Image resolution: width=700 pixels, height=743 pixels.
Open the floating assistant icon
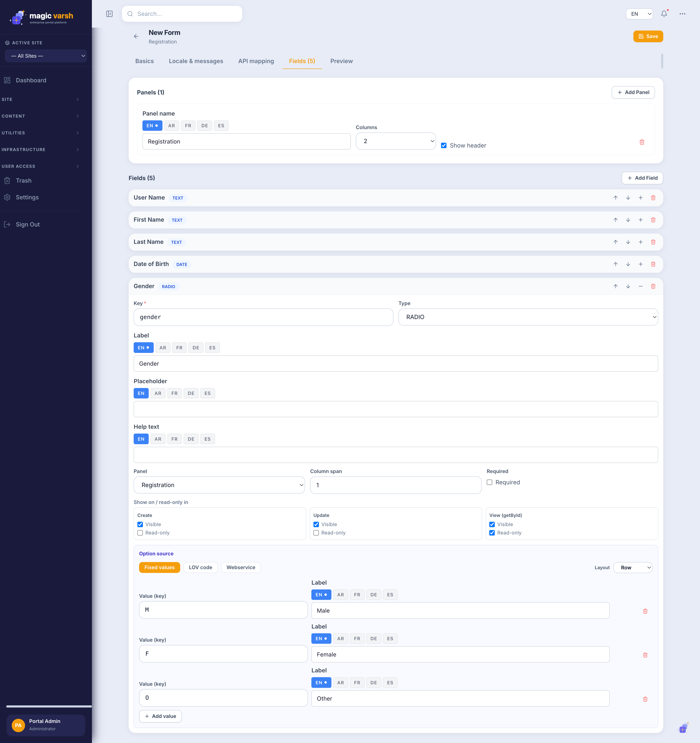pyautogui.click(x=683, y=728)
